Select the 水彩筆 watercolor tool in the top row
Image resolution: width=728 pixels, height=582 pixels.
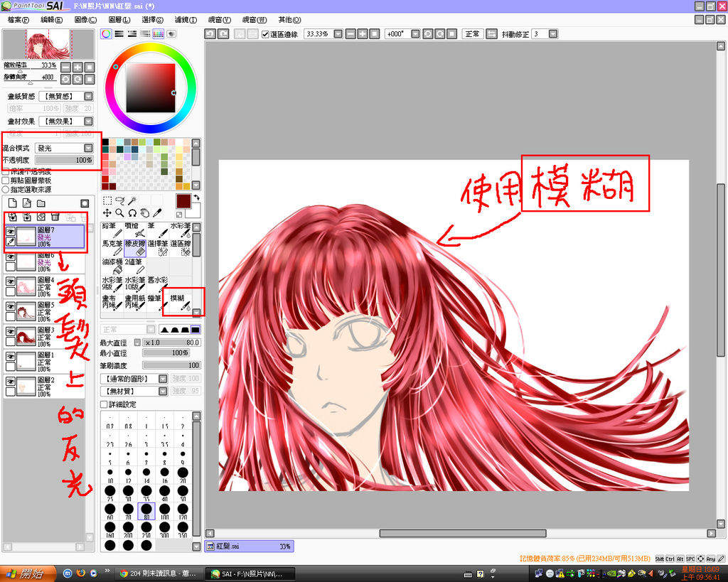[180, 230]
